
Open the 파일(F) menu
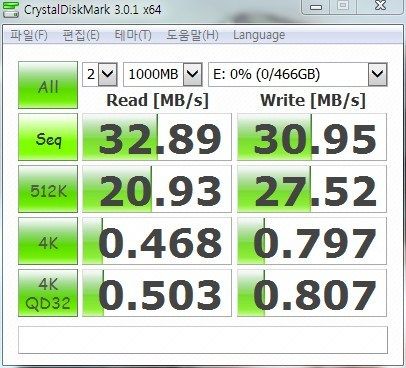29,35
